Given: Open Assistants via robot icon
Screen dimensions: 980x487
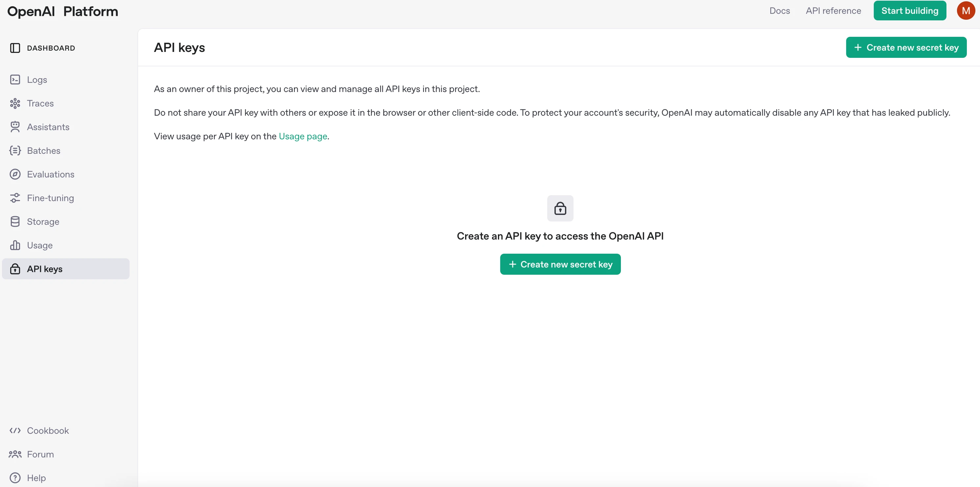Looking at the screenshot, I should 15,127.
